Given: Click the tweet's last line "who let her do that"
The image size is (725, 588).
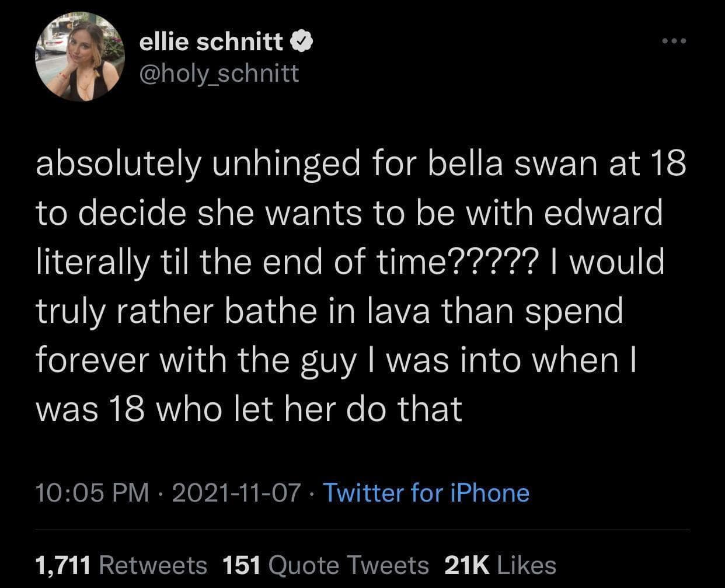Looking at the screenshot, I should [249, 408].
